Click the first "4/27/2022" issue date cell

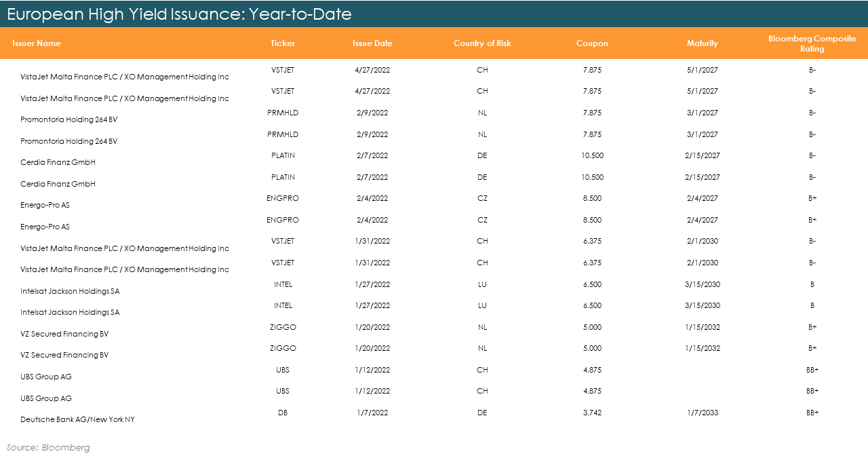372,70
